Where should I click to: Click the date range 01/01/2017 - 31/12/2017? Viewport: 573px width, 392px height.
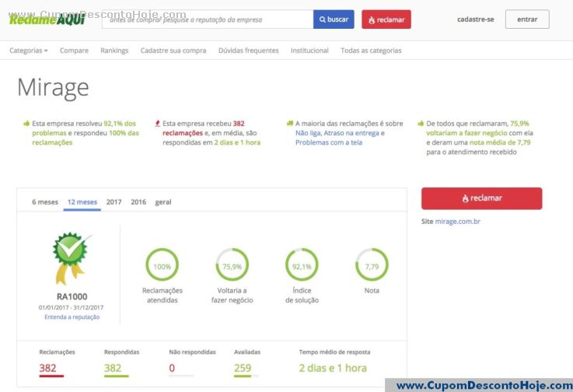[72, 307]
